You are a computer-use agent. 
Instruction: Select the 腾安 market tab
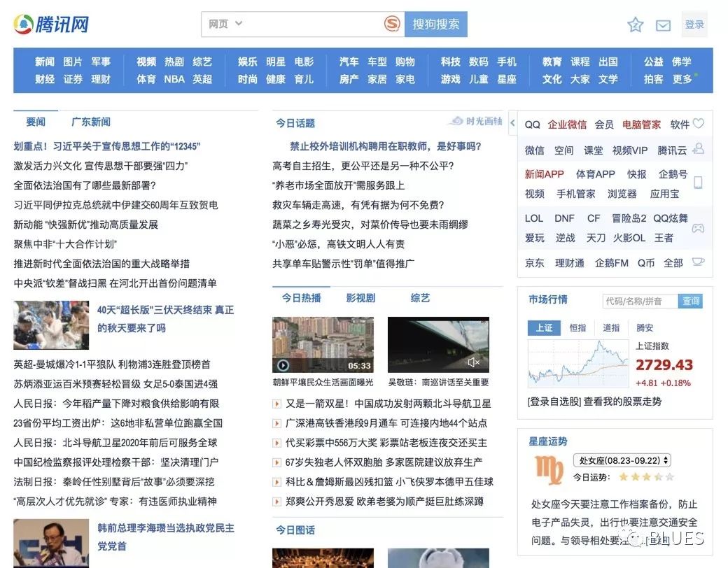coord(645,327)
